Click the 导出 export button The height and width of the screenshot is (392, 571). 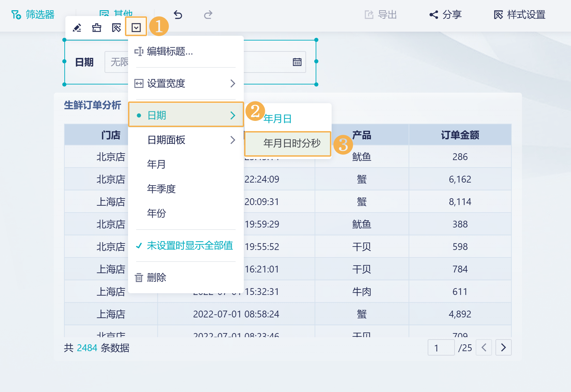pos(381,15)
